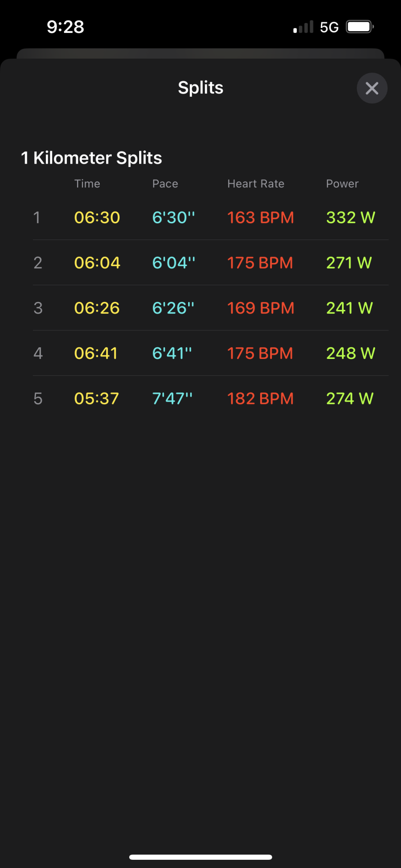The image size is (401, 868).
Task: Select the Time column header
Action: (x=87, y=184)
